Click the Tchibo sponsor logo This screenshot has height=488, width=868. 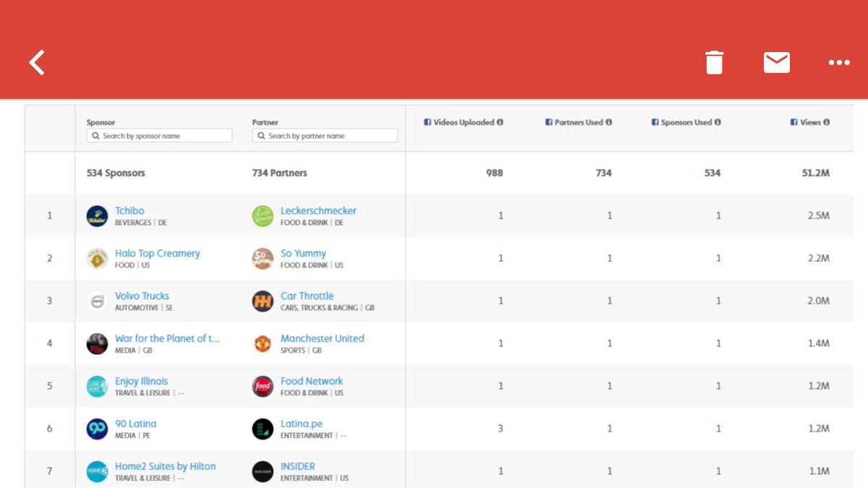tap(97, 215)
